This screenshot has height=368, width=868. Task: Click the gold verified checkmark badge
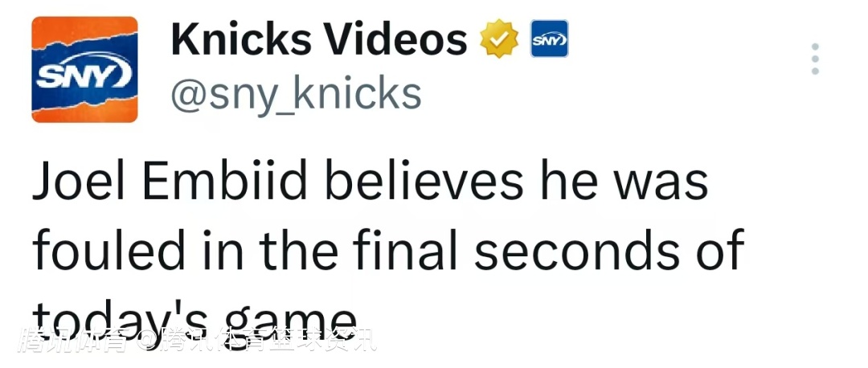[x=497, y=39]
